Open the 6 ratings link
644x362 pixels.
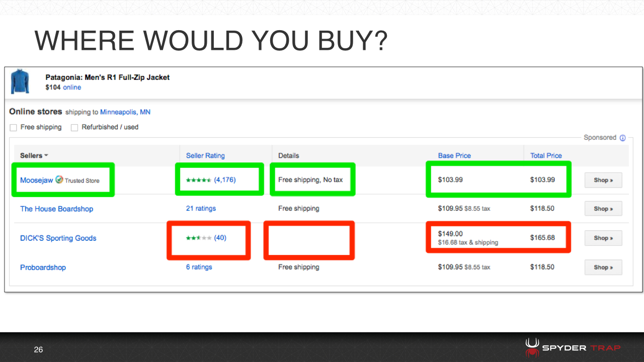(199, 267)
